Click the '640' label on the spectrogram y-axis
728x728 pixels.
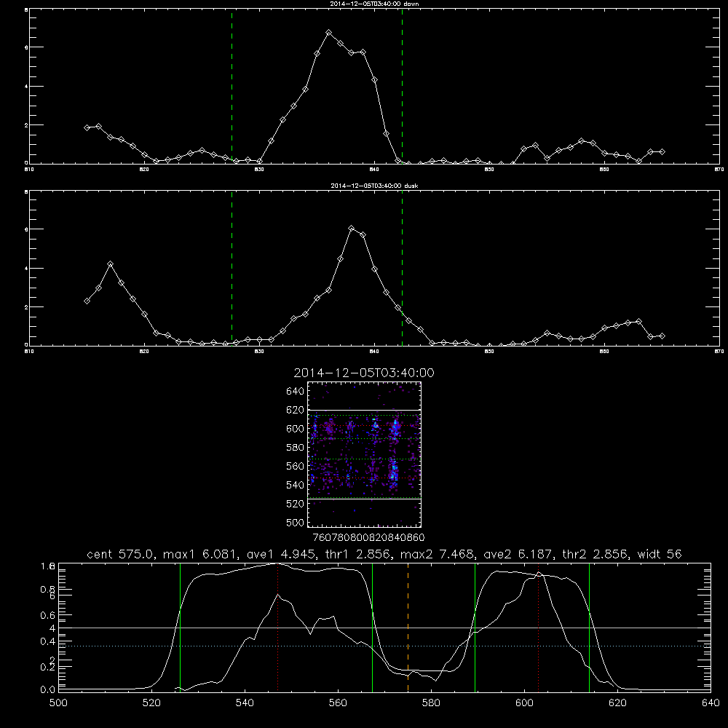click(x=296, y=392)
